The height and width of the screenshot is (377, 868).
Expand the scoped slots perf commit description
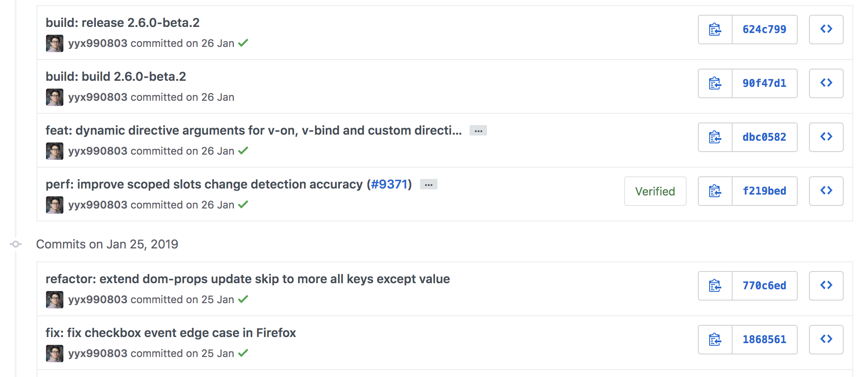coord(429,185)
